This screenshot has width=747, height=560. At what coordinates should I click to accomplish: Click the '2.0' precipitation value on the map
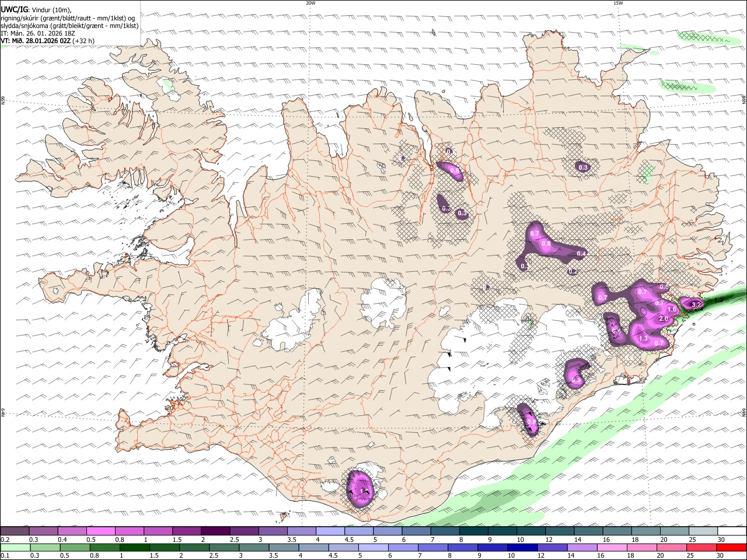663,319
